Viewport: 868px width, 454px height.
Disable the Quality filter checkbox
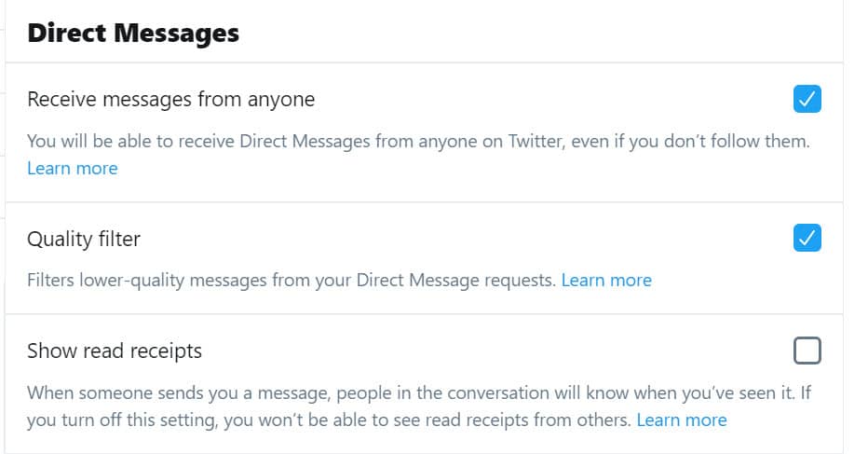[807, 239]
